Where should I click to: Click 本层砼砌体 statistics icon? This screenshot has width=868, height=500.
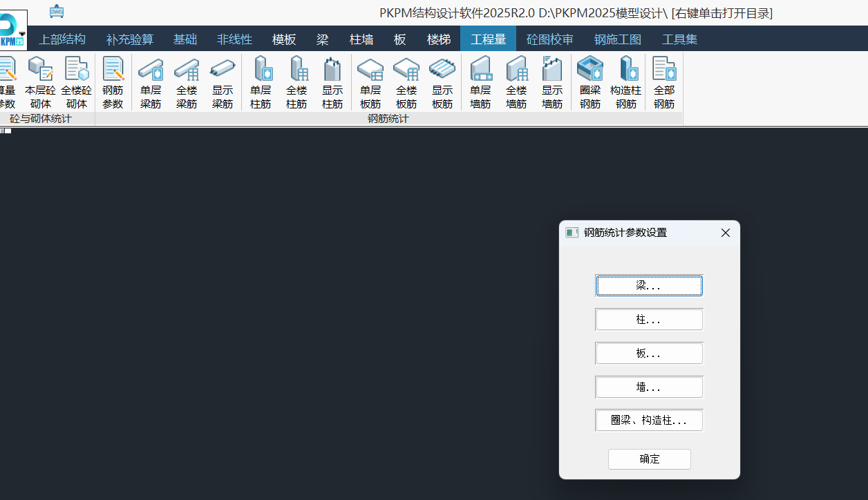(40, 82)
